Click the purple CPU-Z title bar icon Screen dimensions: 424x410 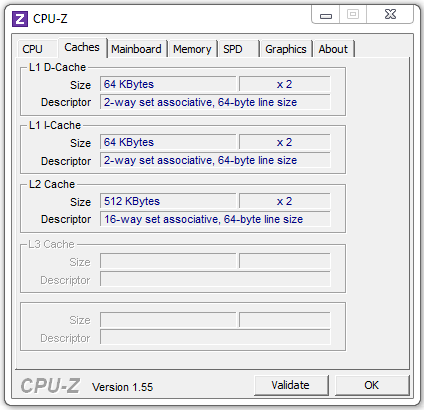[20, 19]
